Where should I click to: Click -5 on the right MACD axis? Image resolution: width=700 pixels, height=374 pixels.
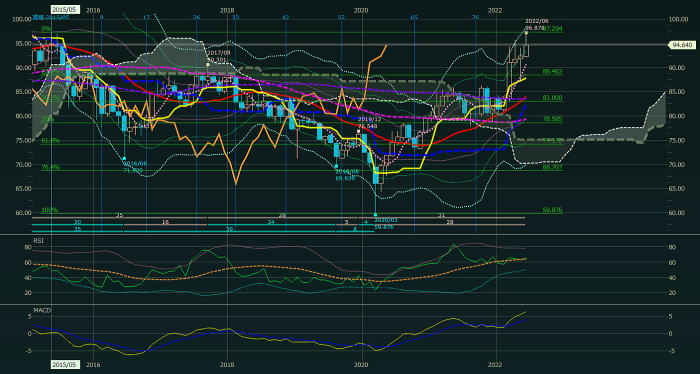click(673, 351)
